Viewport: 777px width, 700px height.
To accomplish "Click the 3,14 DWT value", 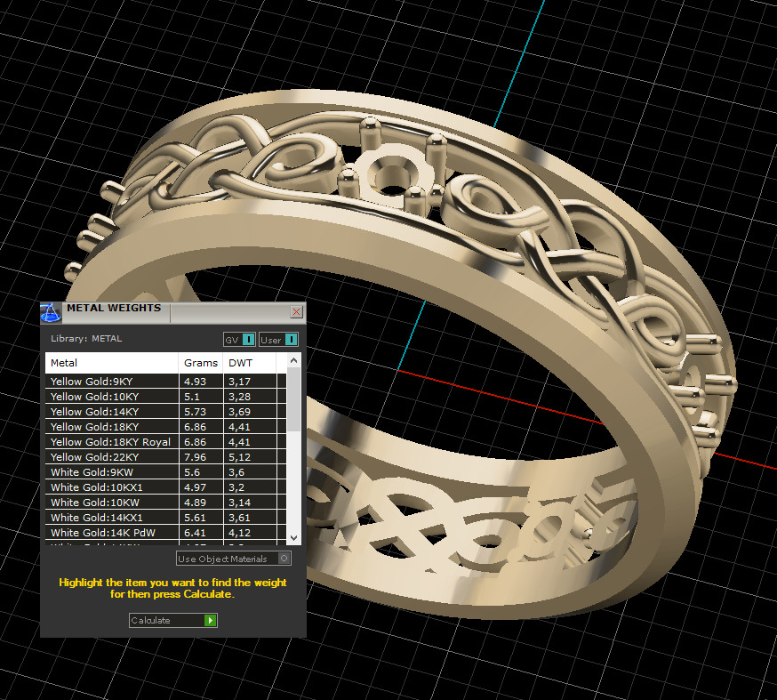I will point(239,503).
